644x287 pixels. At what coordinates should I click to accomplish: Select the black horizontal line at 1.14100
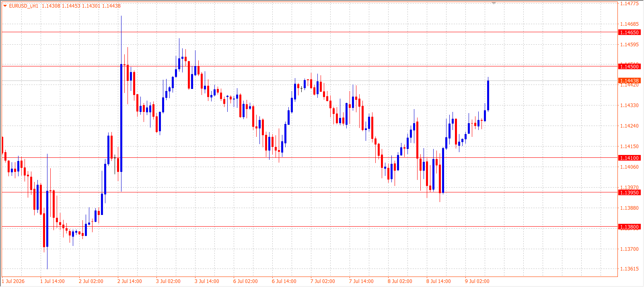point(309,158)
